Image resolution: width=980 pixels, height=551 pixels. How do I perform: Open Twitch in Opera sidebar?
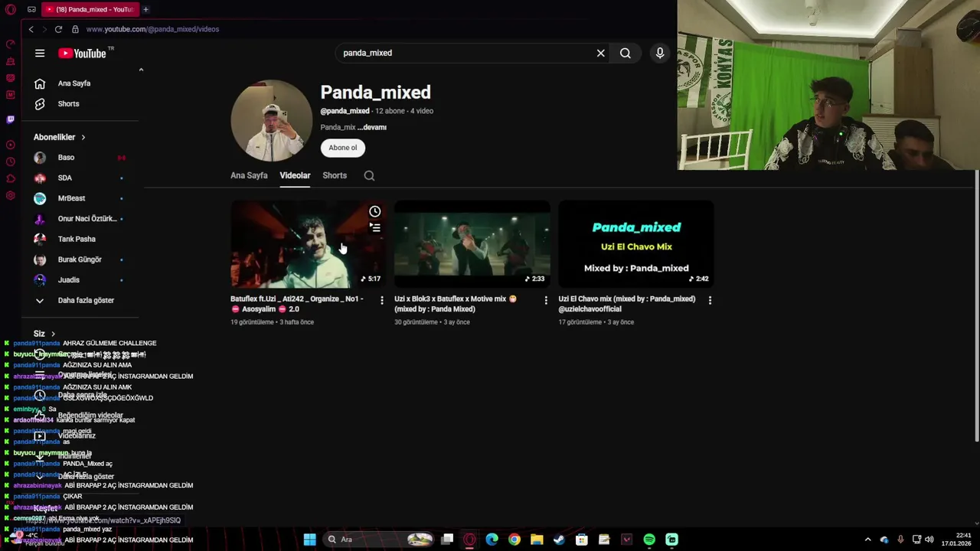tap(10, 120)
